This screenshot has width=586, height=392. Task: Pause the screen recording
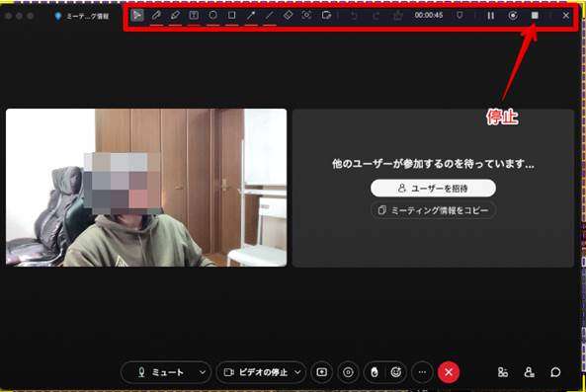point(491,16)
